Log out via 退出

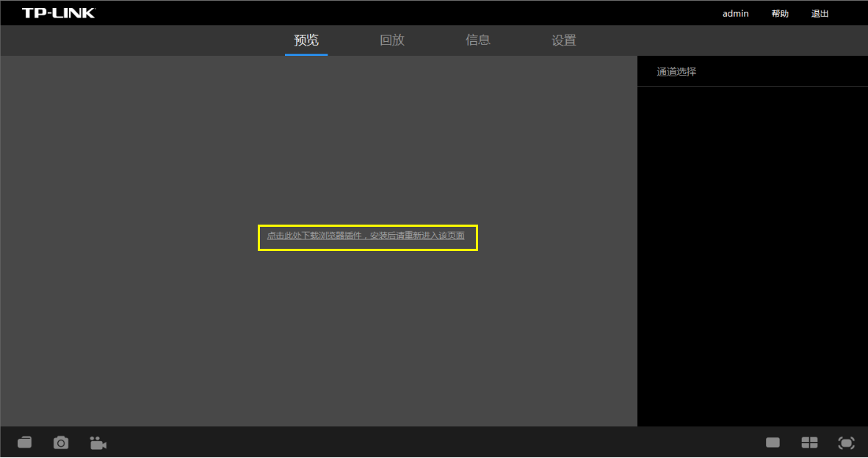pos(820,12)
